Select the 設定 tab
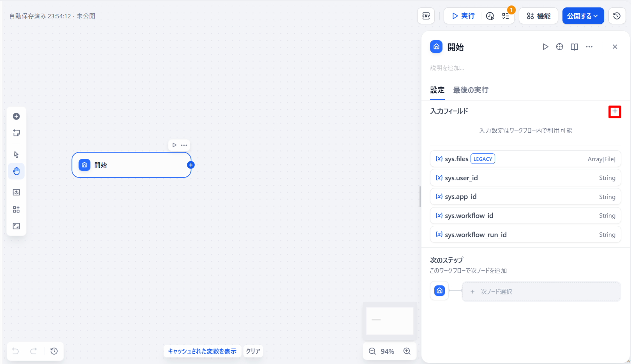Viewport: 631px width, 364px height. pos(437,90)
